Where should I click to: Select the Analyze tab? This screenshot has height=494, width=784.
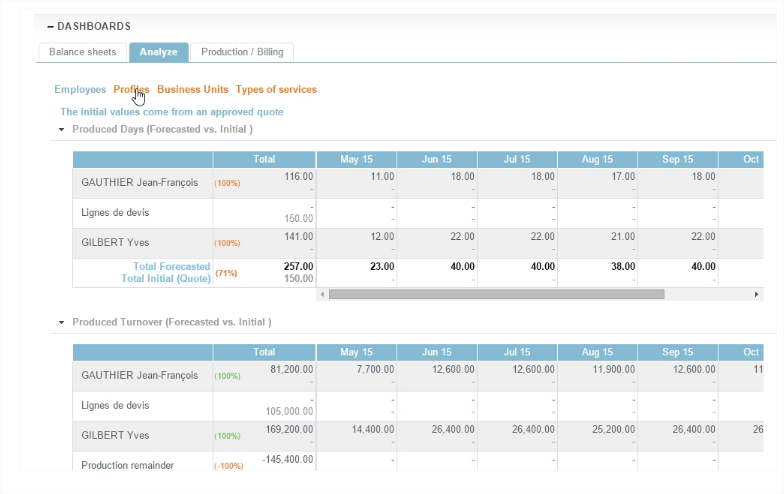tap(159, 52)
